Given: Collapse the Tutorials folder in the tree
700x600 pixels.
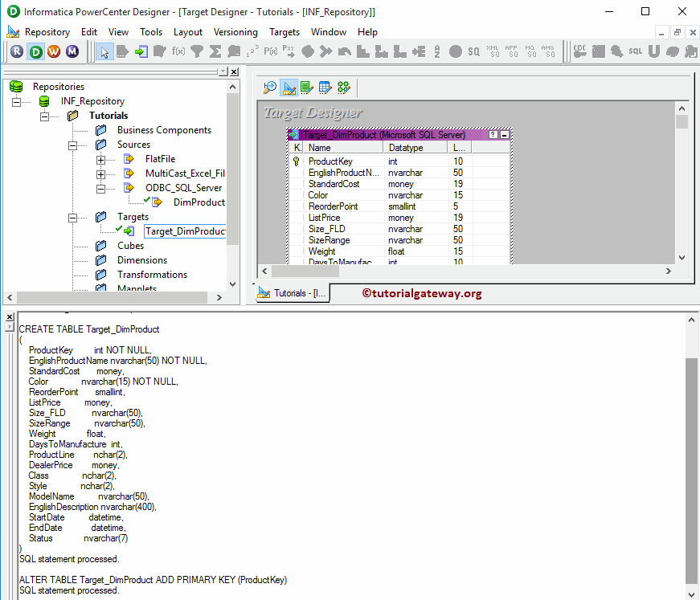Looking at the screenshot, I should [x=43, y=116].
